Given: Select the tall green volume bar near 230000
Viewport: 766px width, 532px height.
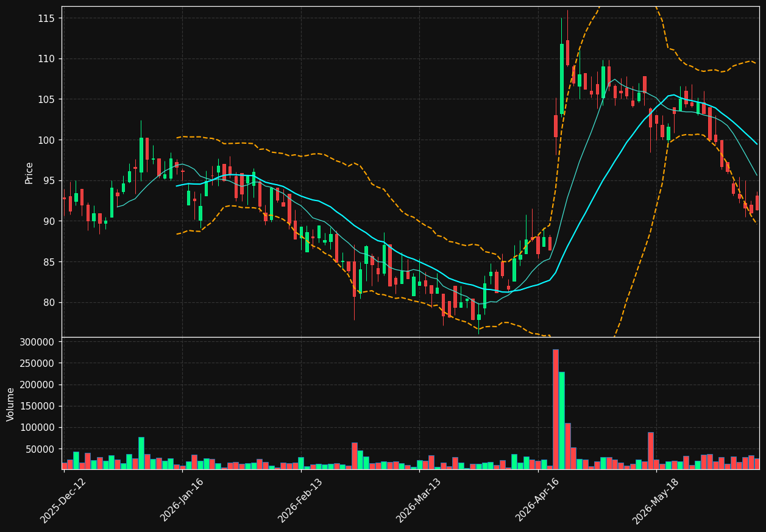Looking at the screenshot, I should pos(562,420).
